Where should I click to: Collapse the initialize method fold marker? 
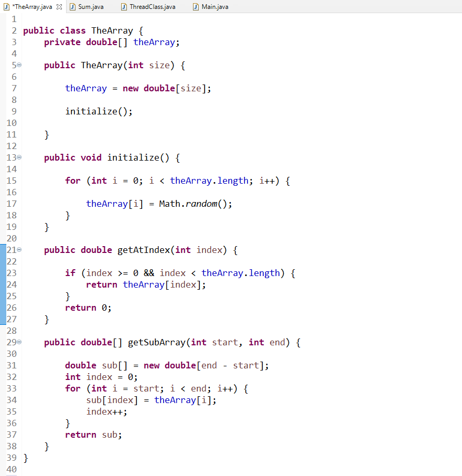18,157
